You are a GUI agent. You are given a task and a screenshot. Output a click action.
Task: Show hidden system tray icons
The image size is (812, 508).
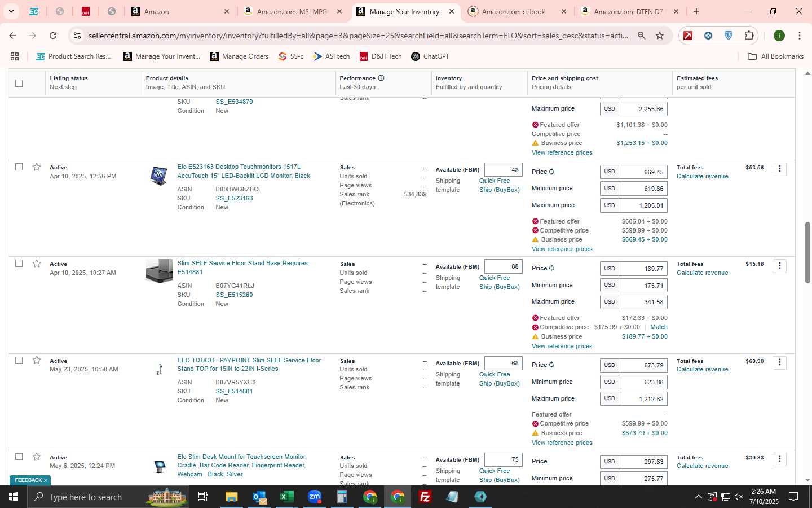coord(698,497)
